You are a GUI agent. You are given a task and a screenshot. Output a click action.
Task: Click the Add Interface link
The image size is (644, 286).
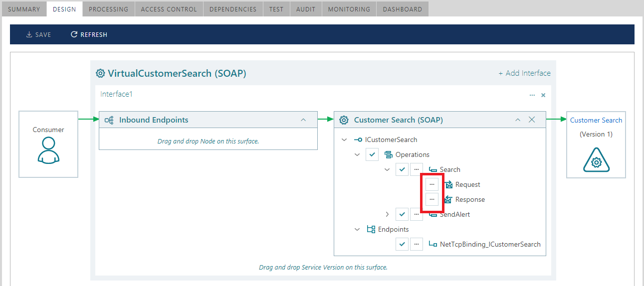pos(525,73)
